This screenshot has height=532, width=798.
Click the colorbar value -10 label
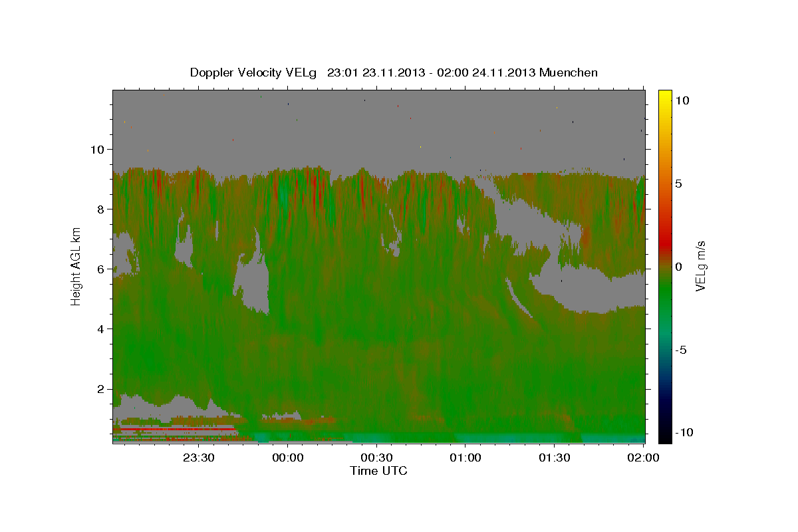(685, 433)
